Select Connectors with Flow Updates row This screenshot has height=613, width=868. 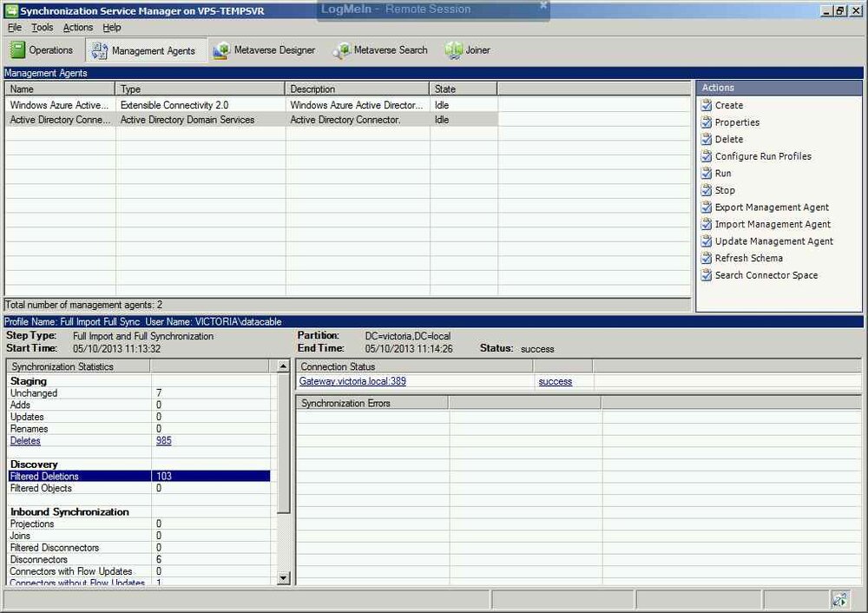(140, 571)
